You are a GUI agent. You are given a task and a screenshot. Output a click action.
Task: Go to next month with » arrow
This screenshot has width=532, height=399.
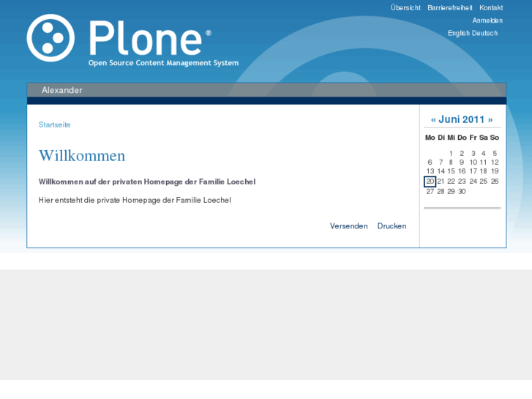point(490,120)
